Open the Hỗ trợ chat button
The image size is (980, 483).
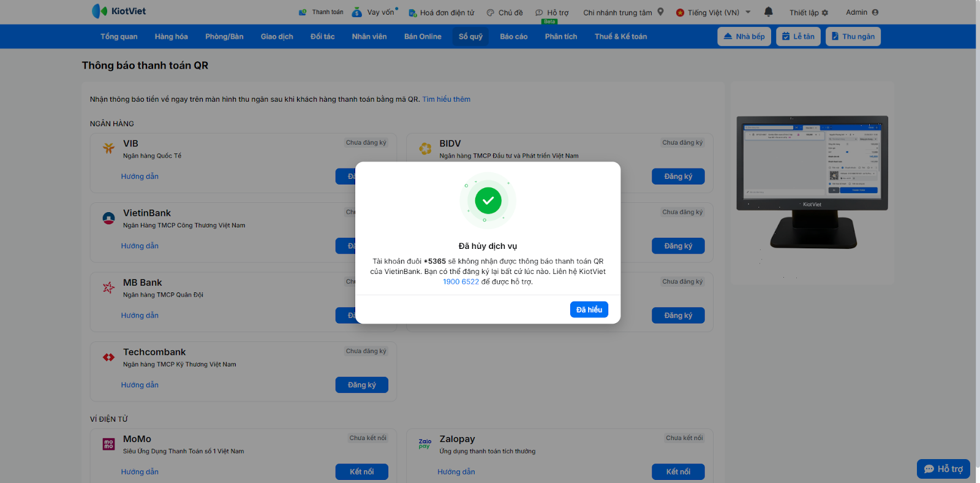pyautogui.click(x=943, y=469)
